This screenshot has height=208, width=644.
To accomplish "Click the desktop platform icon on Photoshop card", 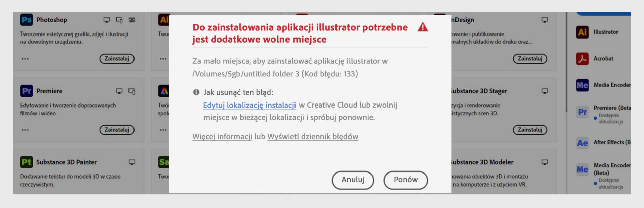I will tap(106, 20).
